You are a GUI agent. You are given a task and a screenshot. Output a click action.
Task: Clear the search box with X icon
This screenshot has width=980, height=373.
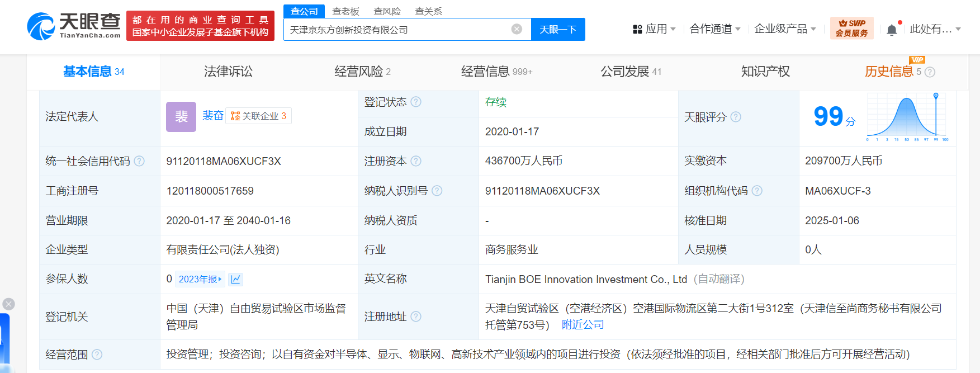coord(517,29)
